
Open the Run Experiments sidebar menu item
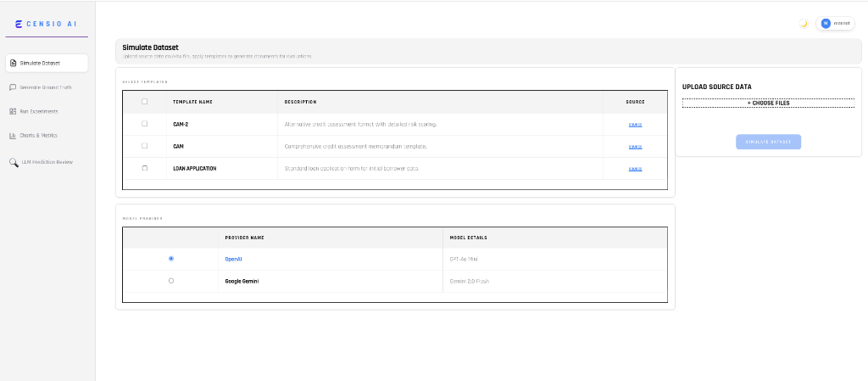click(39, 111)
